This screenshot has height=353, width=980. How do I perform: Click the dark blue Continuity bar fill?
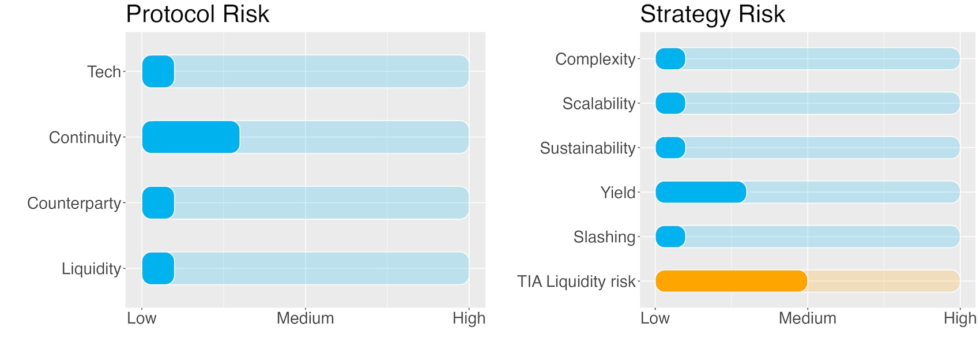(191, 137)
